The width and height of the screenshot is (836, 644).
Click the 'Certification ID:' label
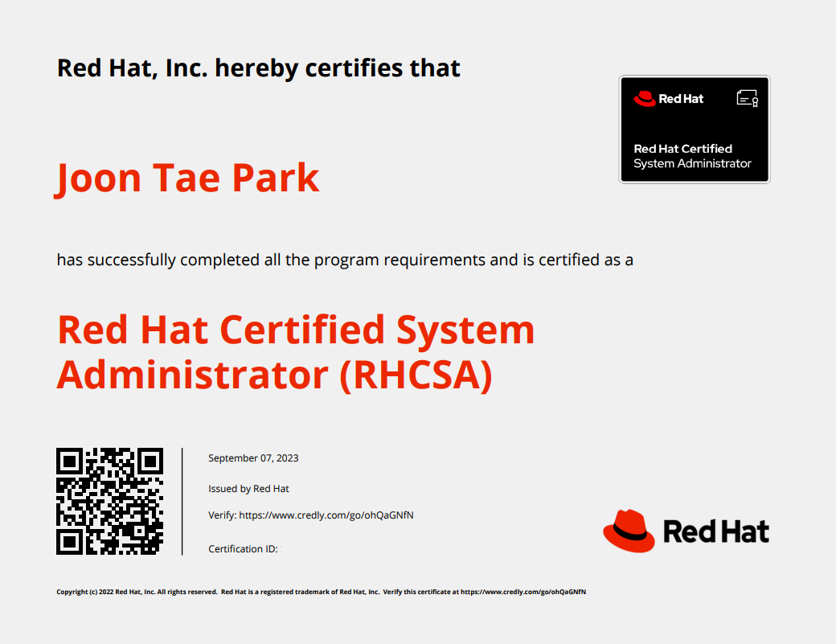243,548
